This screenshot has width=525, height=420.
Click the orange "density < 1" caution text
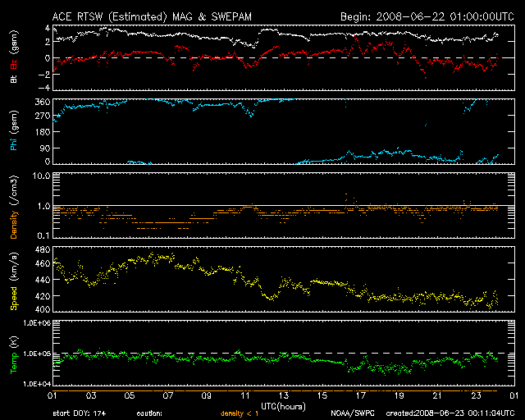pos(240,413)
